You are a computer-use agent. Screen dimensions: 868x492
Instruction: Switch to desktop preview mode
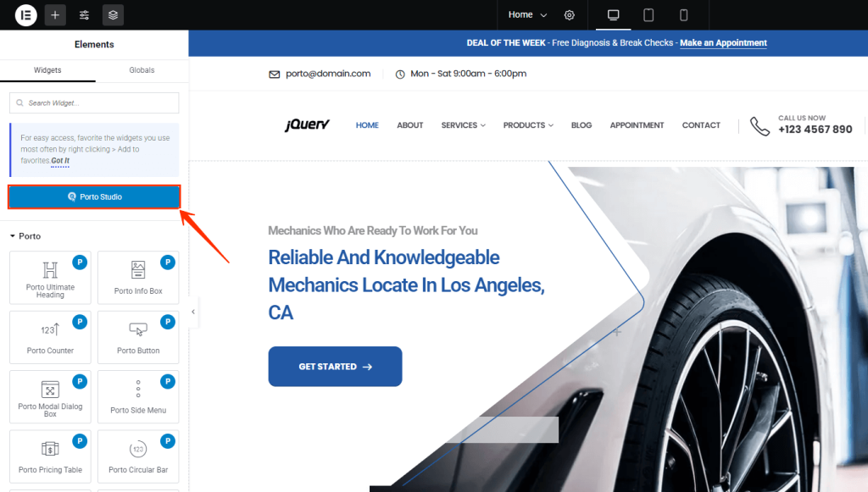click(614, 15)
